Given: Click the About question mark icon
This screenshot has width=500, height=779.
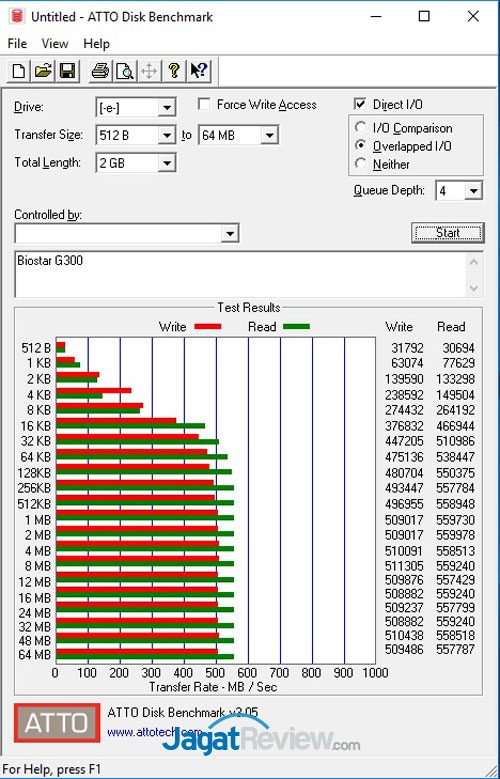Looking at the screenshot, I should coord(173,71).
